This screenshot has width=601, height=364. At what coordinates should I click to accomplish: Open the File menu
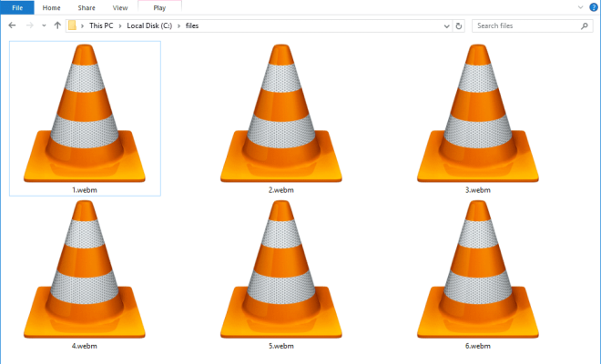tap(17, 7)
